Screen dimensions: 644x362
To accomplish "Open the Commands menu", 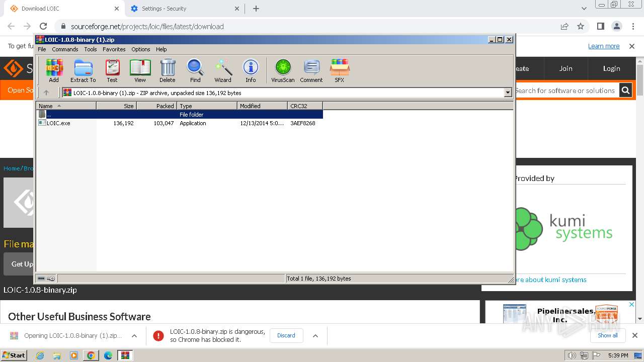I will (65, 49).
